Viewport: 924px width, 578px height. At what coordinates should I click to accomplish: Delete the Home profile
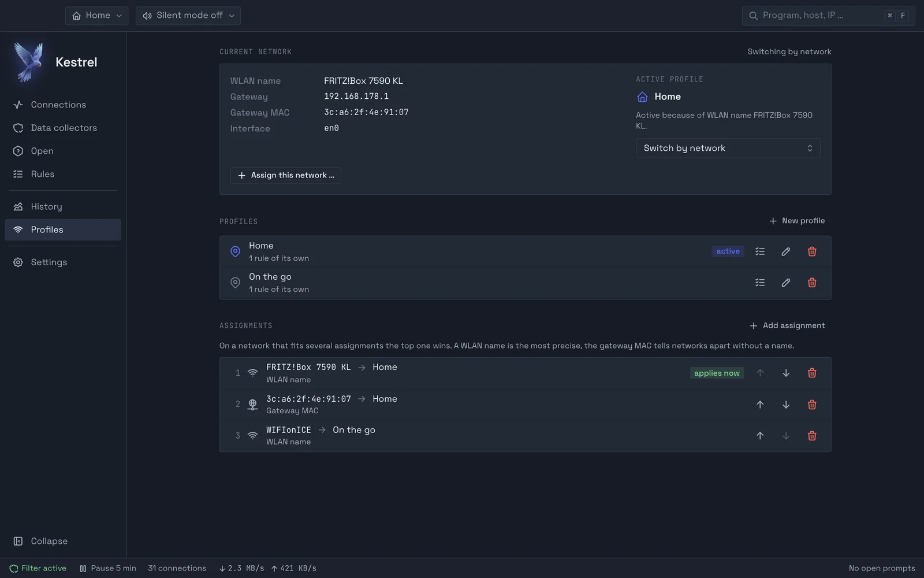coord(812,251)
